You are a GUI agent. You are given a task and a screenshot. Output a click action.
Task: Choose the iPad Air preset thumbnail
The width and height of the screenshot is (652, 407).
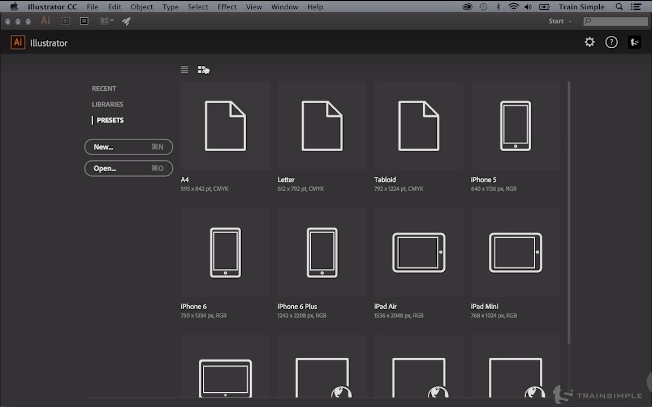[x=418, y=251]
